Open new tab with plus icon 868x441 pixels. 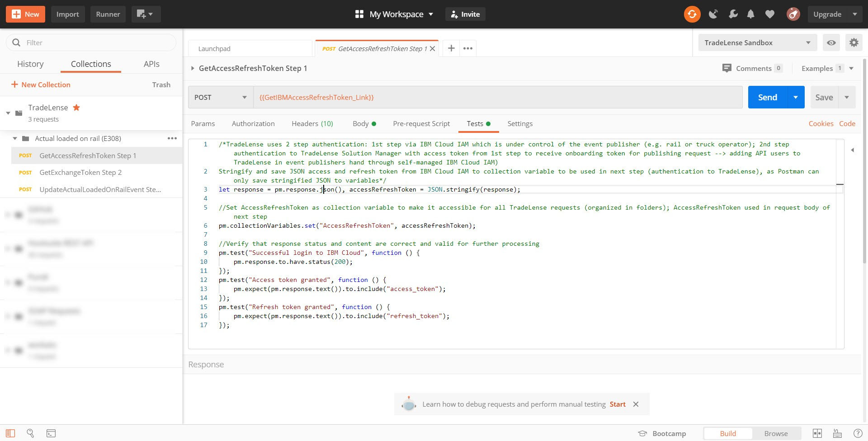coord(451,48)
